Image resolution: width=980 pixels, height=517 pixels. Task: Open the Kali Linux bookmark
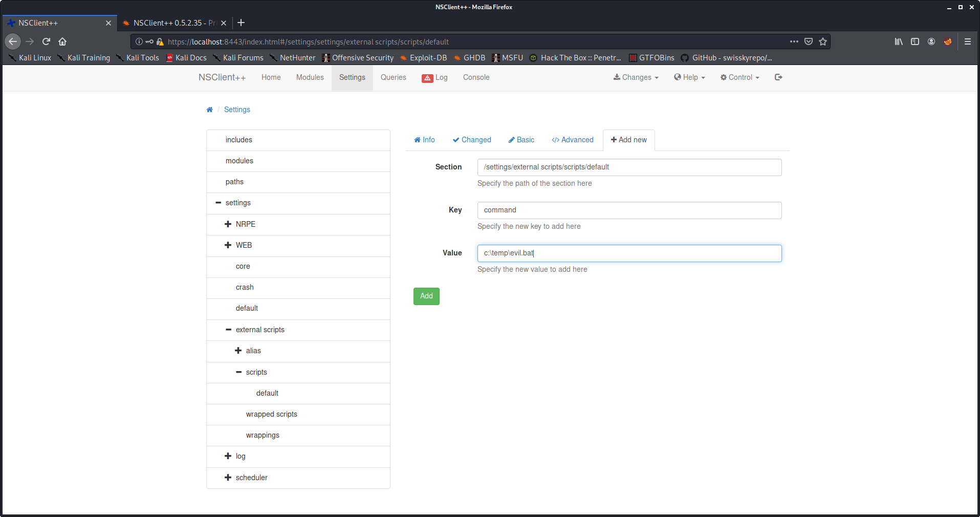pyautogui.click(x=30, y=58)
